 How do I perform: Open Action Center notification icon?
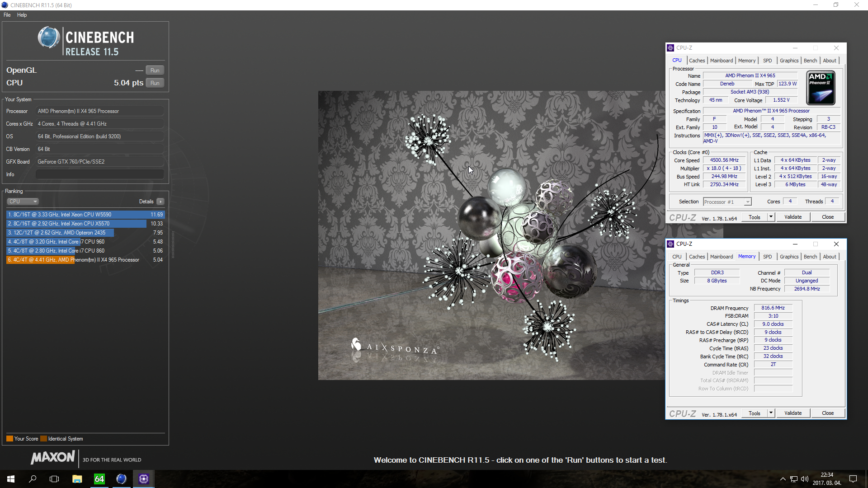click(853, 479)
